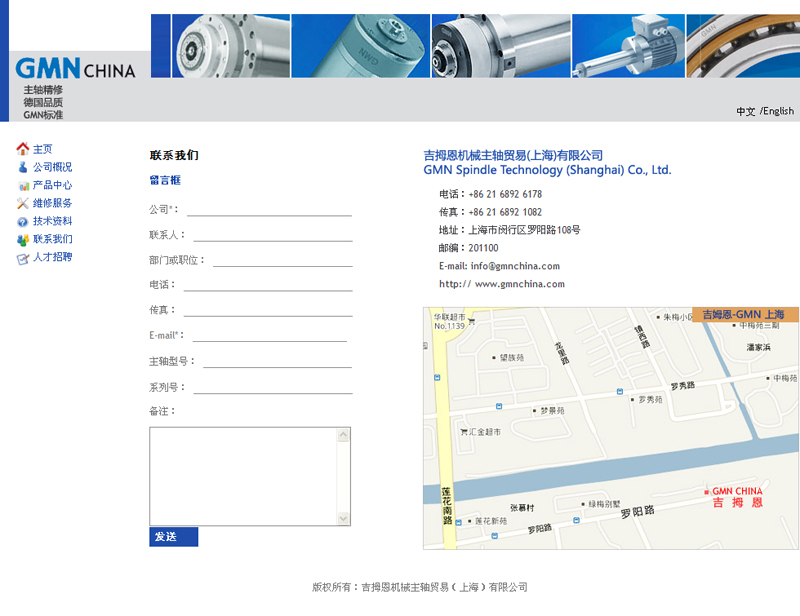Click the red house home icon
The width and height of the screenshot is (800, 616).
22,149
